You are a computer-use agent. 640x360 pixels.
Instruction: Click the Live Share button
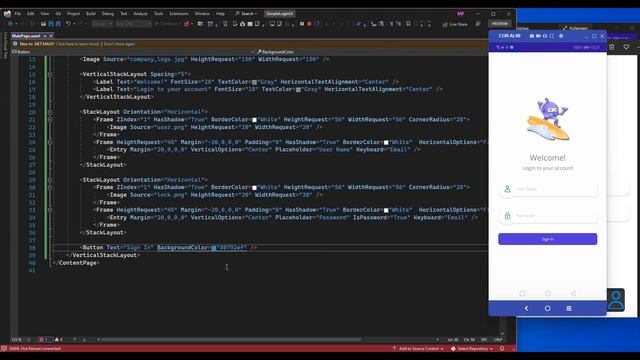[455, 24]
